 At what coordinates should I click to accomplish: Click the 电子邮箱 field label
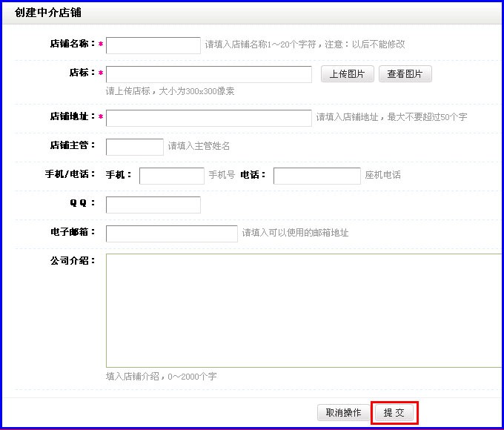tap(72, 232)
